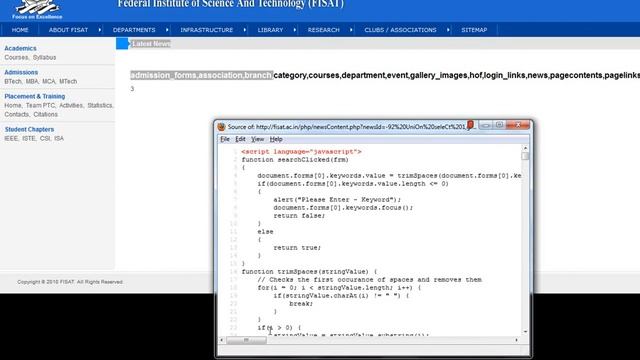Viewport: 640px width, 360px height.
Task: Open View menu in source window
Action: 257,139
